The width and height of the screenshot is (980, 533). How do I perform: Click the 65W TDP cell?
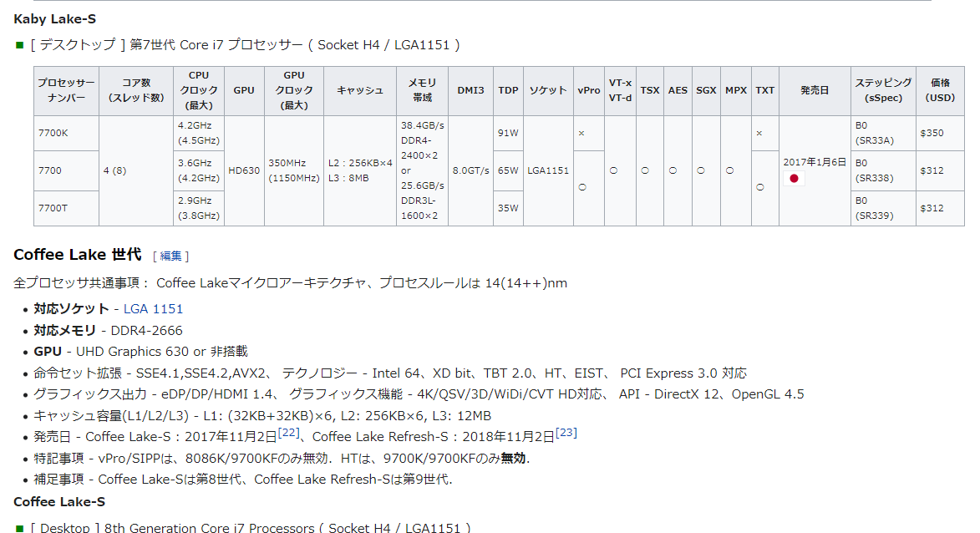pyautogui.click(x=508, y=170)
